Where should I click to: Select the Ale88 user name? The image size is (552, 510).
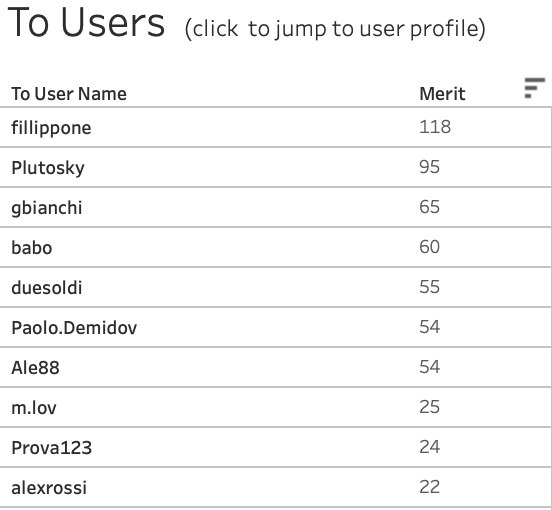click(36, 368)
